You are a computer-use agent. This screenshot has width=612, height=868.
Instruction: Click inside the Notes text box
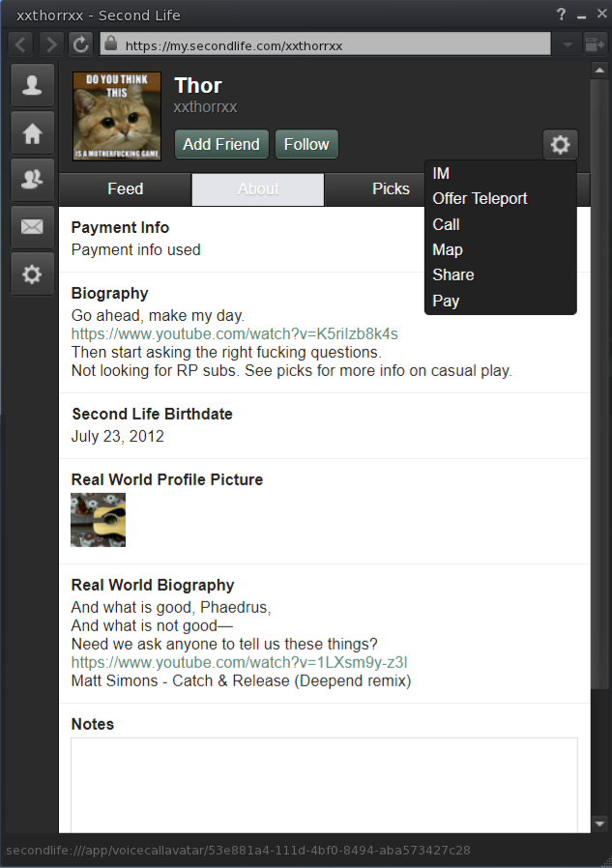tap(324, 785)
